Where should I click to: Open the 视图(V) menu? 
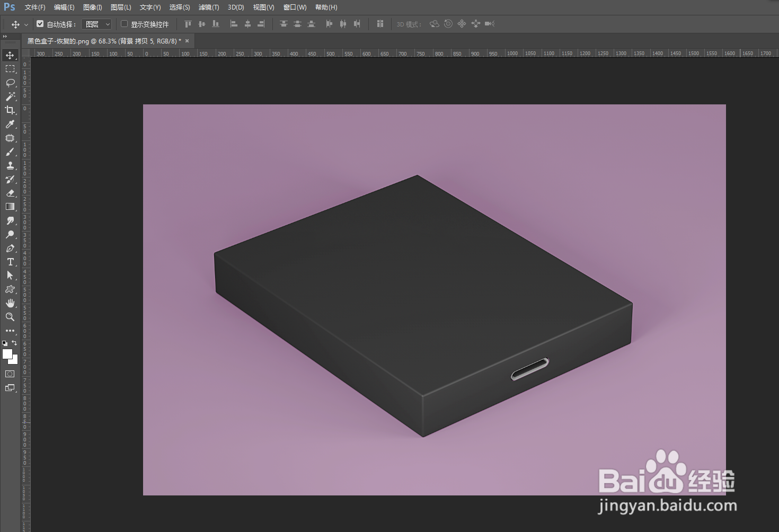point(263,7)
